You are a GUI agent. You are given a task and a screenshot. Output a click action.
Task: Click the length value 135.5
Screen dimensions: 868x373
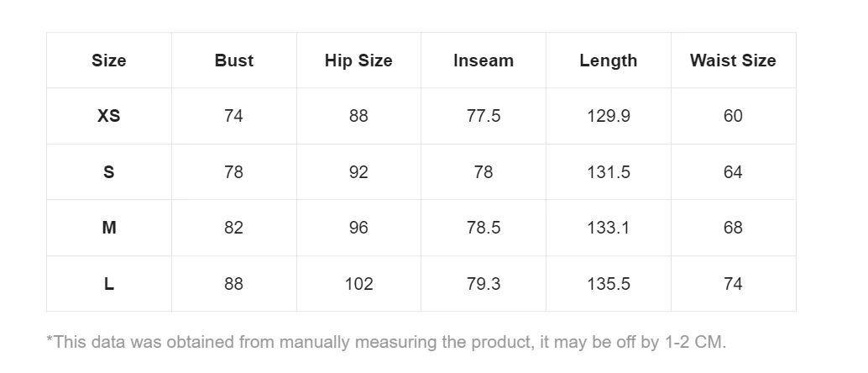[x=608, y=284]
